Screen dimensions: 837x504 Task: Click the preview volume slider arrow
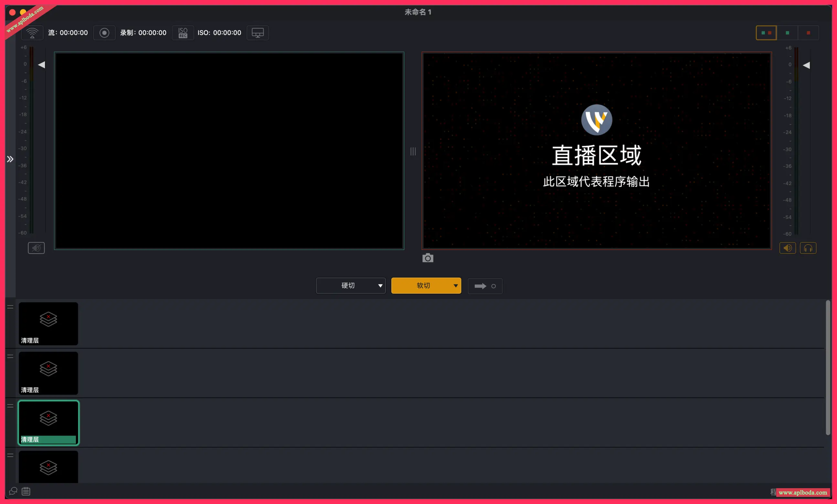pos(41,65)
